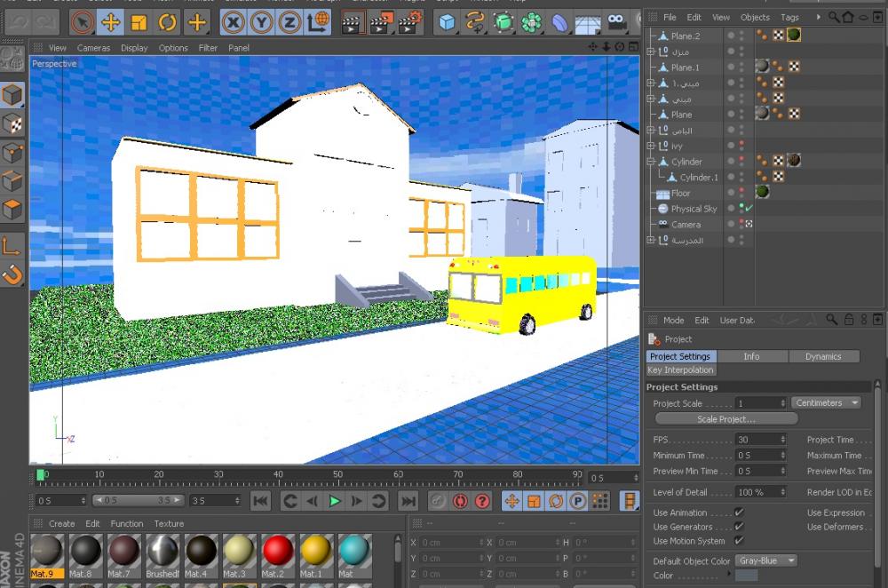Toggle the snap magnet icon
Viewport: 888px width, 588px height.
coord(12,274)
